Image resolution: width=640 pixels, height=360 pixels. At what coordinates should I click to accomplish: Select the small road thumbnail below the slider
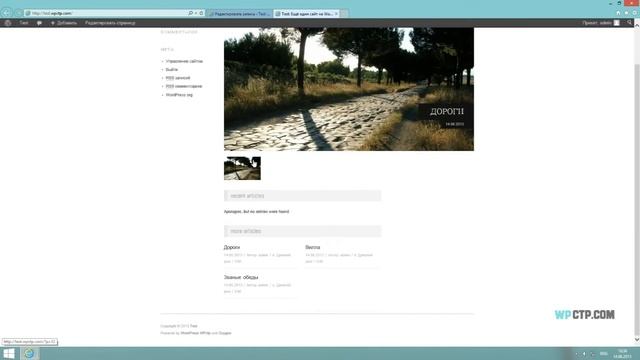pos(242,168)
